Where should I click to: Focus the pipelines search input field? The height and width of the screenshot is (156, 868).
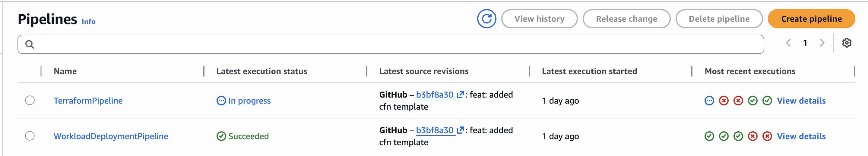pyautogui.click(x=398, y=44)
